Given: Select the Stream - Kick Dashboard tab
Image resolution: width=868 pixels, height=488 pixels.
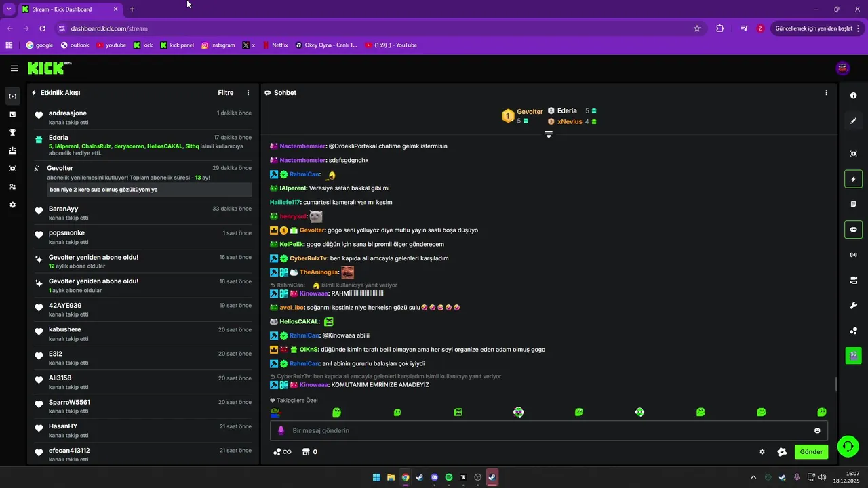Looking at the screenshot, I should [x=71, y=9].
